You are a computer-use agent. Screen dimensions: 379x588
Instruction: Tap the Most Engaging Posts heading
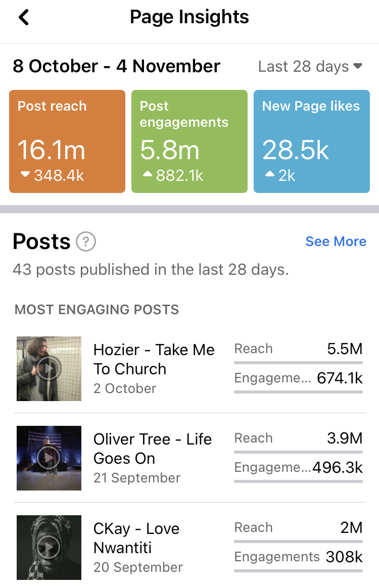(x=97, y=310)
